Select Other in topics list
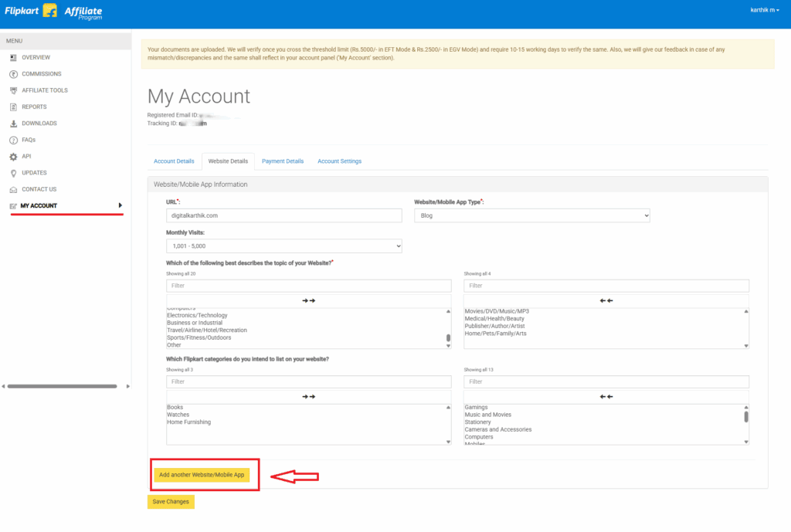This screenshot has width=791, height=532. (x=174, y=345)
